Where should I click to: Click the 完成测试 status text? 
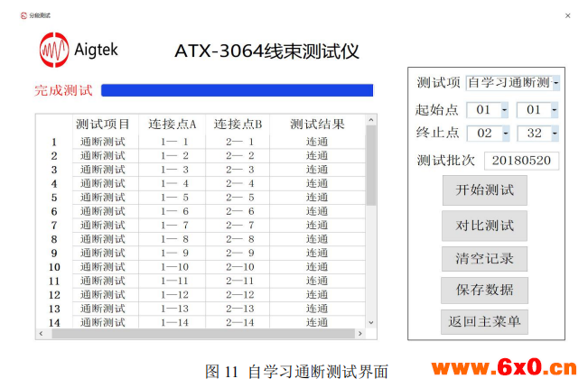[63, 90]
